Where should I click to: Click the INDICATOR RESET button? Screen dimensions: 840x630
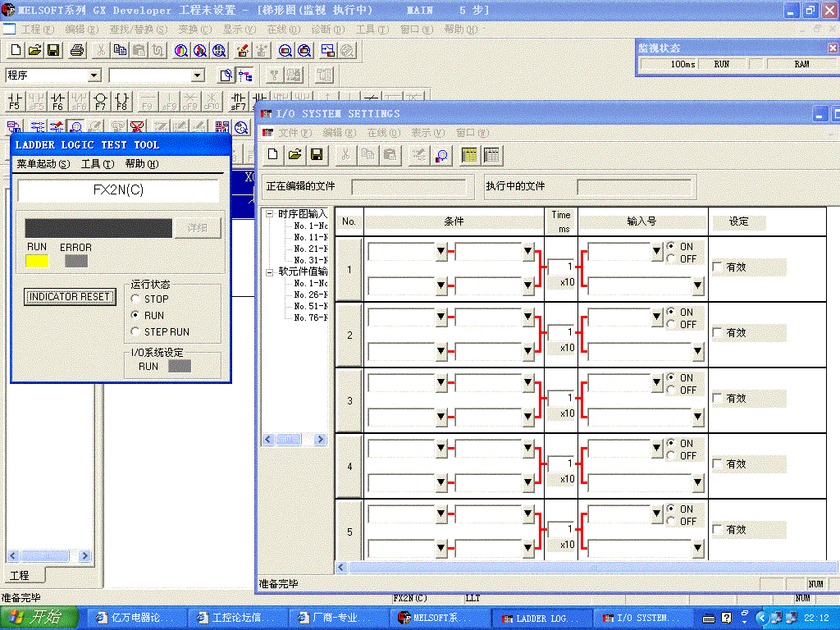(70, 296)
